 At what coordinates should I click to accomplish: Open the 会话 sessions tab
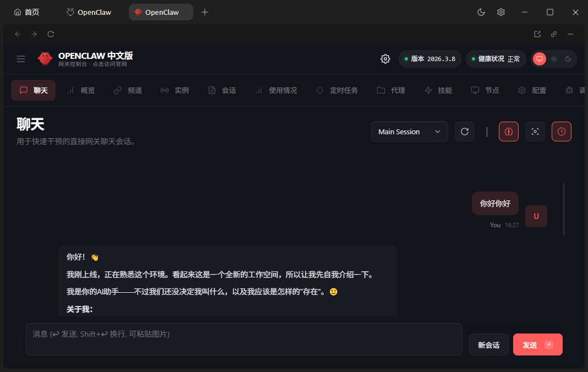pyautogui.click(x=222, y=90)
